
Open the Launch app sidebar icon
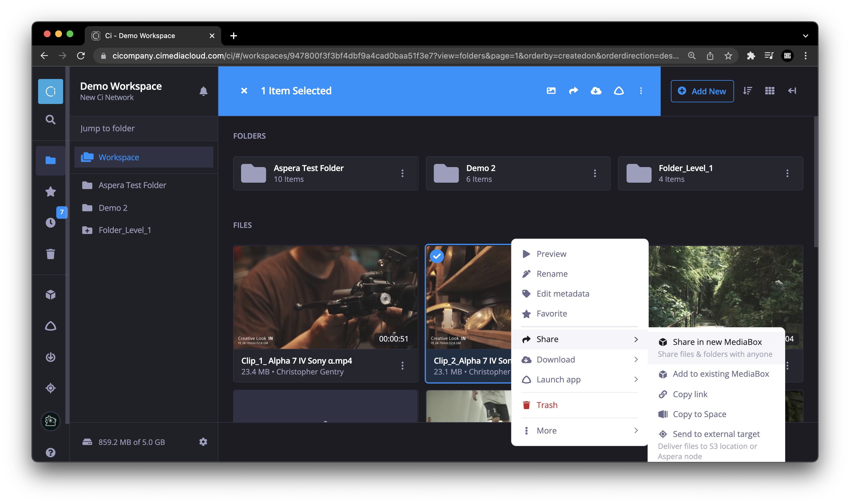point(50,326)
